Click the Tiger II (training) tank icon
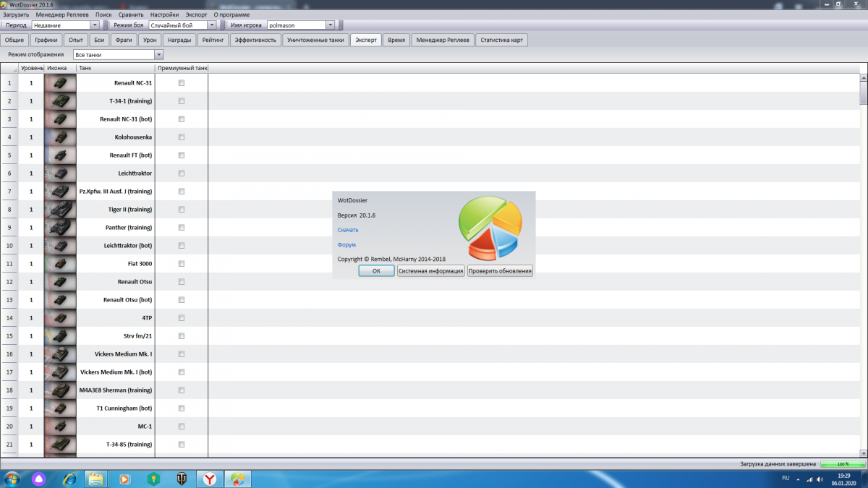Viewport: 868px width, 488px height. [x=60, y=210]
